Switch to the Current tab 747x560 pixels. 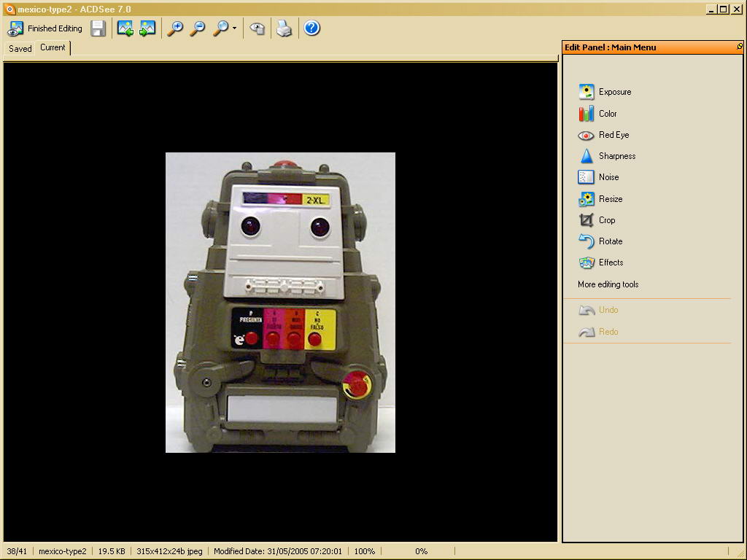pos(53,47)
